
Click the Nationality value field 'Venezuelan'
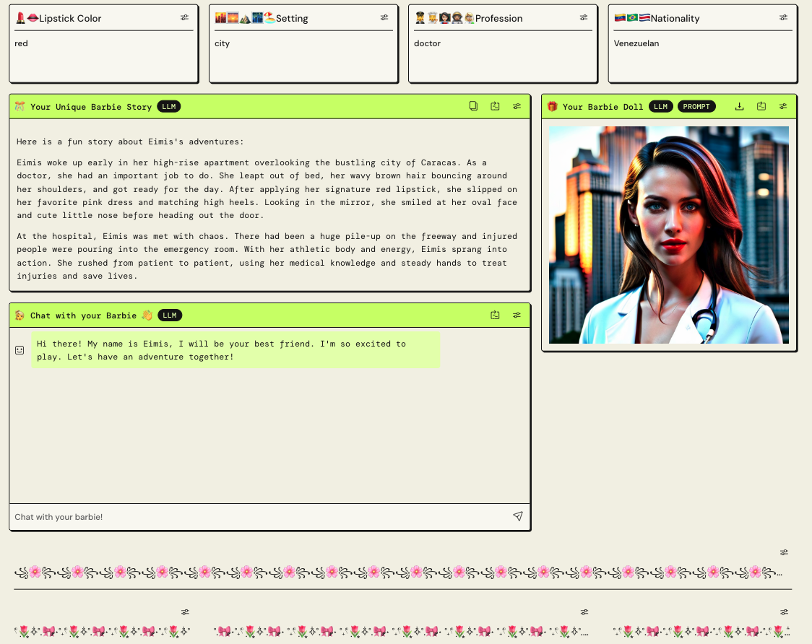click(x=703, y=43)
